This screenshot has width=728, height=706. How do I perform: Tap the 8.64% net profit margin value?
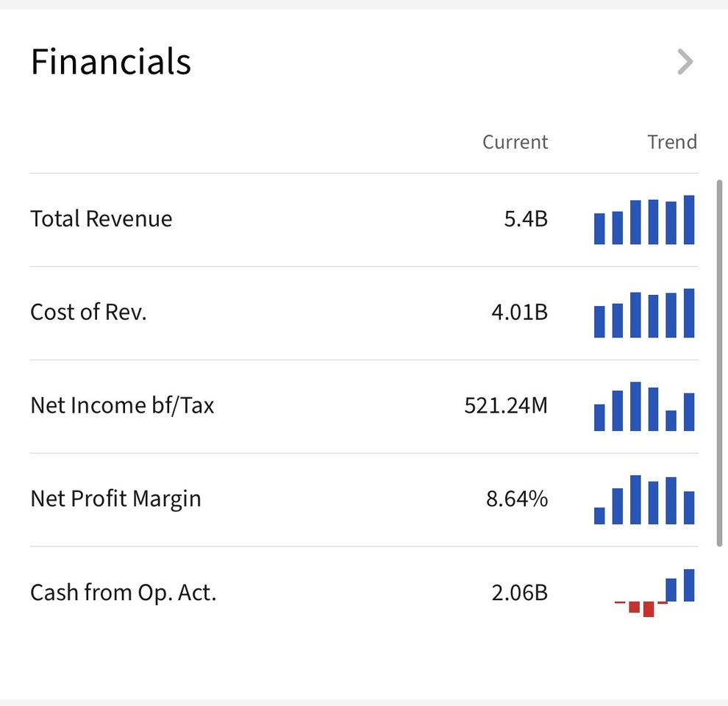tap(517, 499)
